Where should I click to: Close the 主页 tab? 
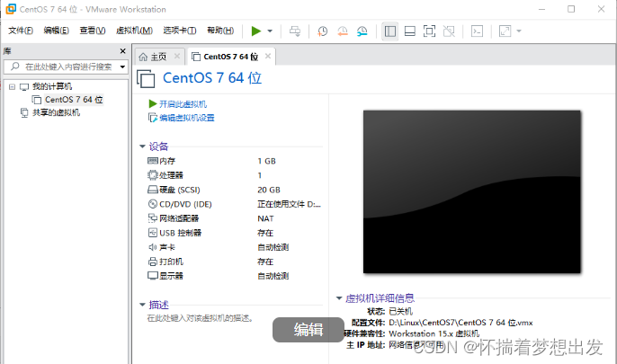tap(177, 57)
